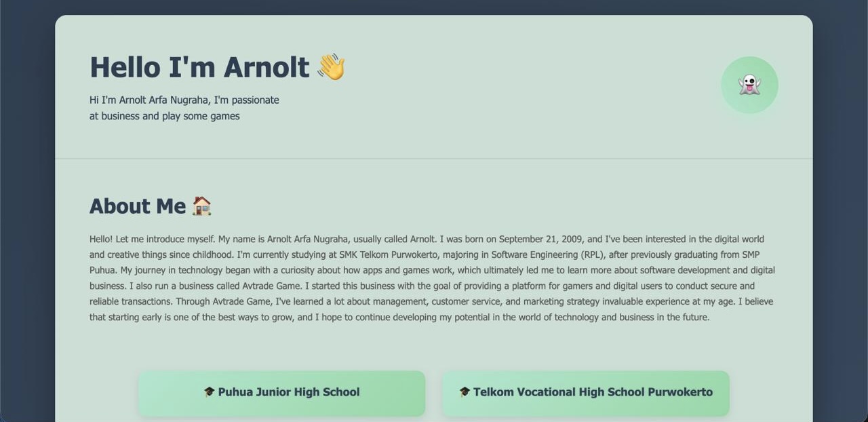Click the house emoji beside About Me
This screenshot has height=422, width=868.
point(201,206)
